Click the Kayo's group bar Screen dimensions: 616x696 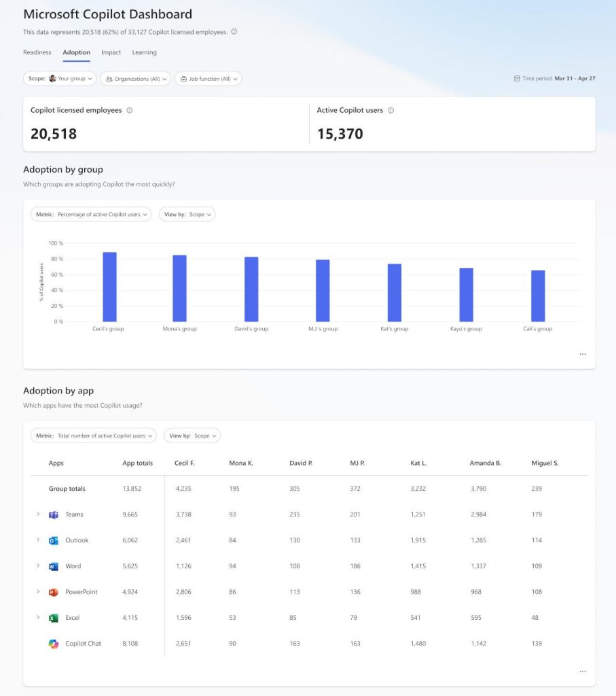466,295
